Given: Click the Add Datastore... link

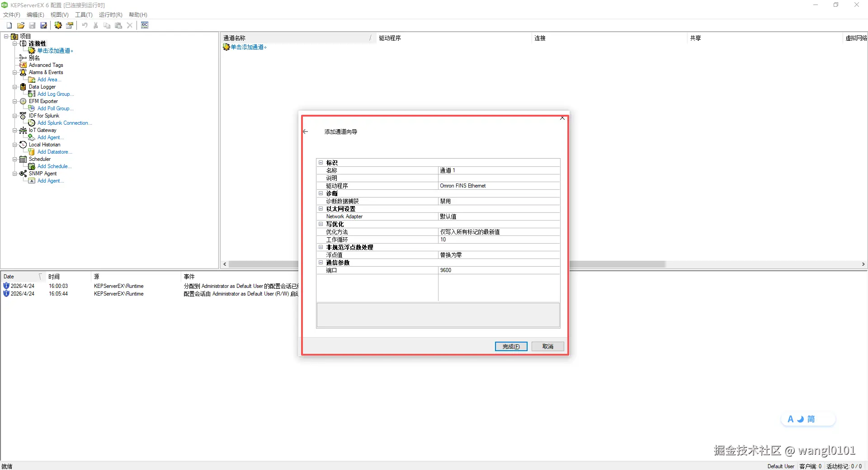Looking at the screenshot, I should tap(55, 152).
